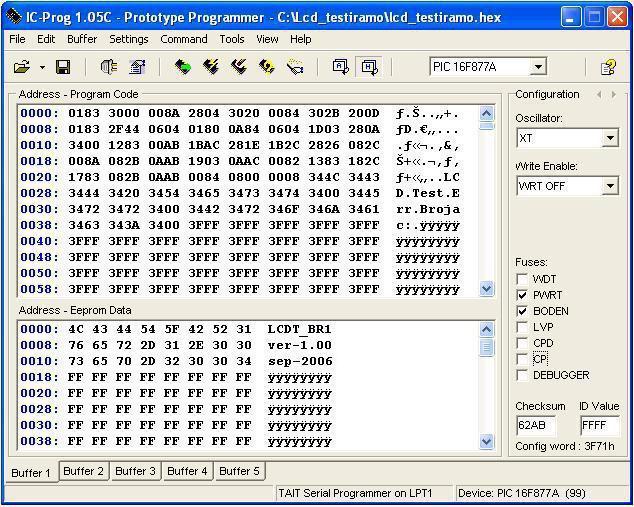Click program code address 0028 row label

tap(39, 193)
